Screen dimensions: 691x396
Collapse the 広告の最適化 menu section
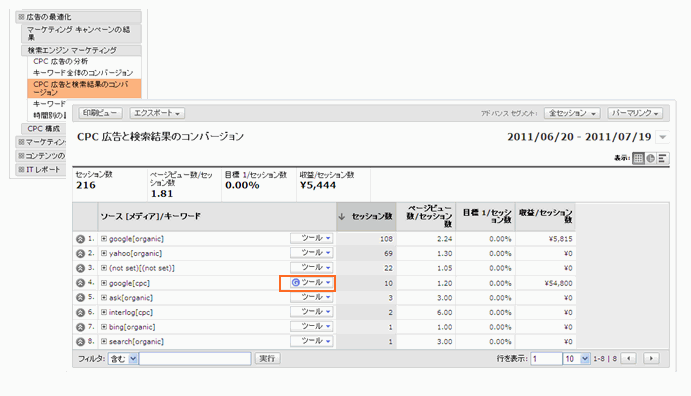click(x=78, y=17)
